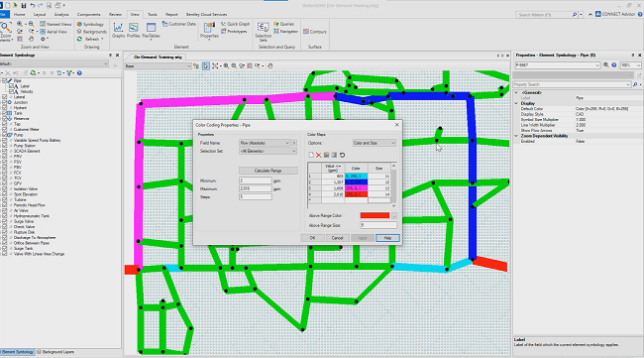This screenshot has width=644, height=358.
Task: Click the Save icon in quick access toolbar
Action: pos(24,5)
